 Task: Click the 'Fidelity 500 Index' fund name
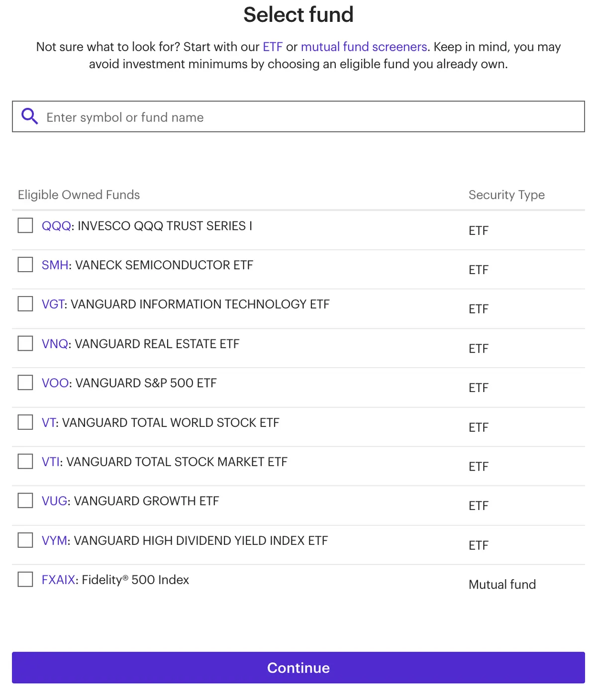tap(135, 580)
